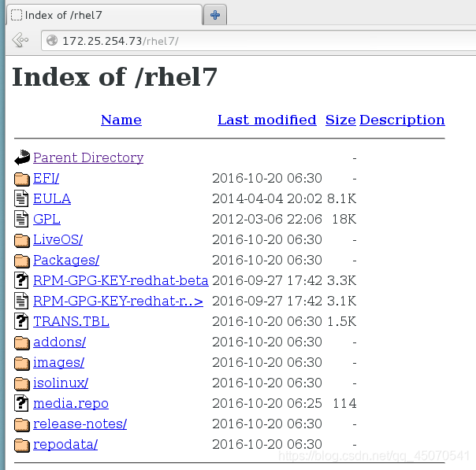Go back using the browser back arrow
476x470 pixels.
point(20,39)
